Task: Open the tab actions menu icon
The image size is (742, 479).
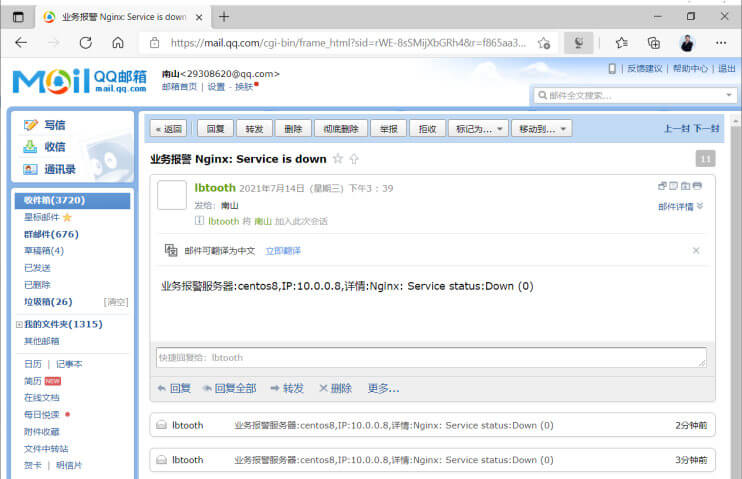Action: [x=18, y=17]
